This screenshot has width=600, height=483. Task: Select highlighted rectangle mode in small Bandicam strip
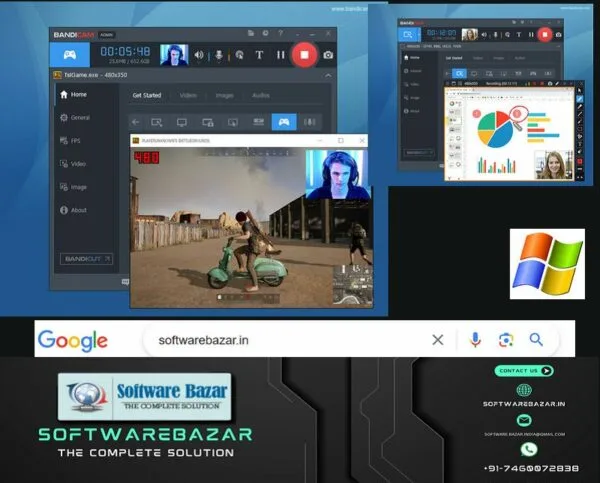click(x=459, y=73)
